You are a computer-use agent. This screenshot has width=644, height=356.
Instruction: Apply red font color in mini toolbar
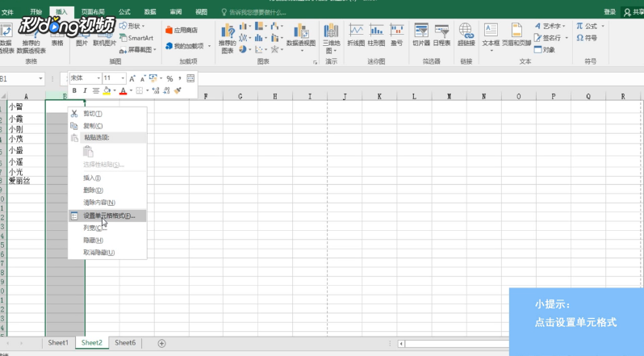[123, 90]
